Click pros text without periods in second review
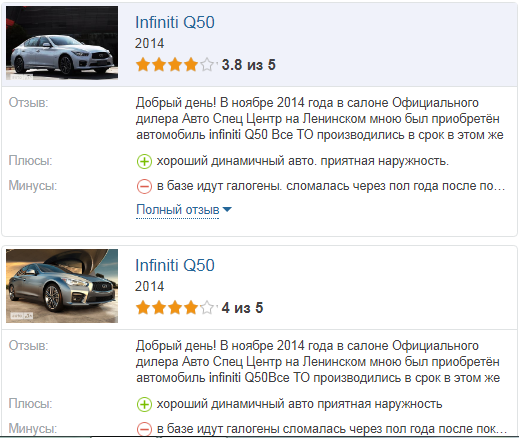Screen dimensions: 519x438 299,404
